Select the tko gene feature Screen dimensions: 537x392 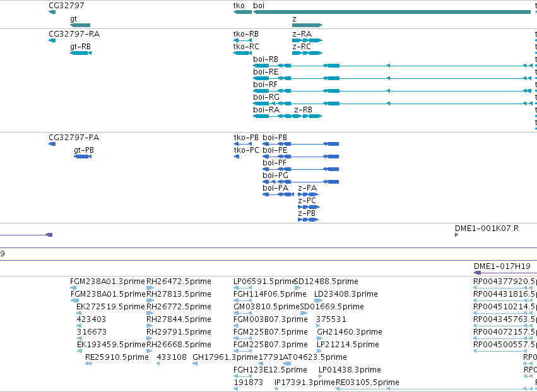point(242,12)
